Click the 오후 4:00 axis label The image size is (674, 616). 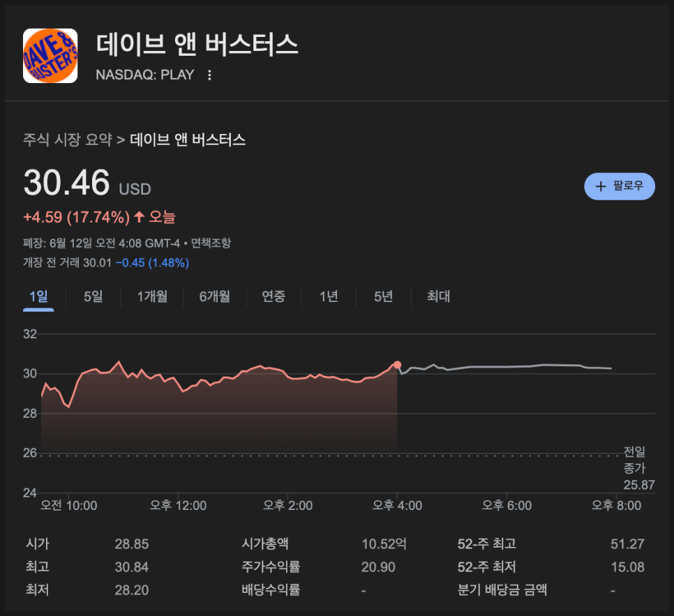397,506
